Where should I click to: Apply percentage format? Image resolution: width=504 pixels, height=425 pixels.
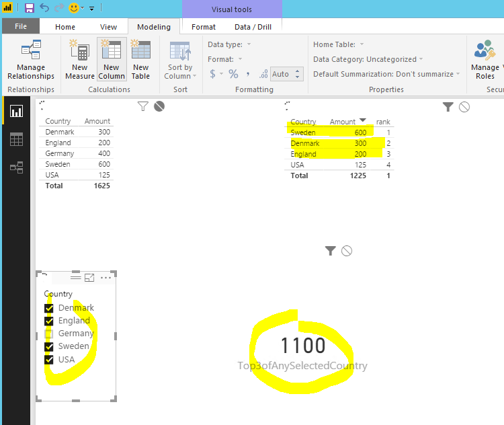233,74
